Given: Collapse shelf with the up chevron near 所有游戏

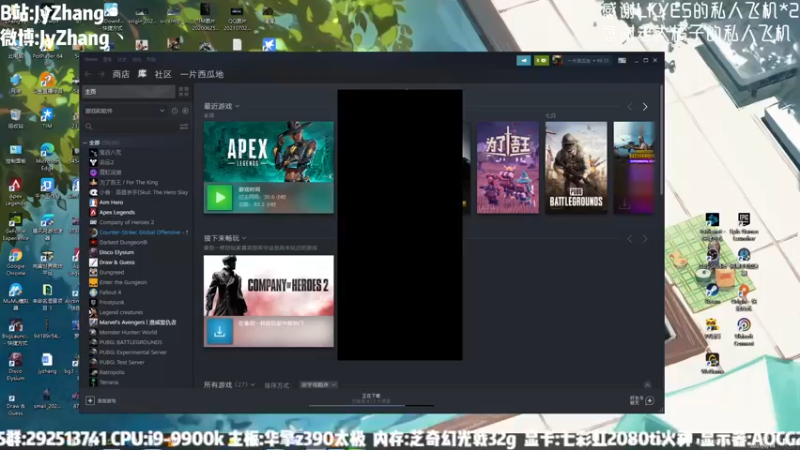Looking at the screenshot, I should tap(647, 385).
